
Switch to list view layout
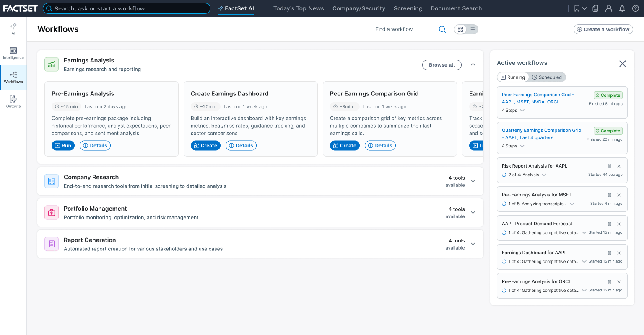pos(472,29)
